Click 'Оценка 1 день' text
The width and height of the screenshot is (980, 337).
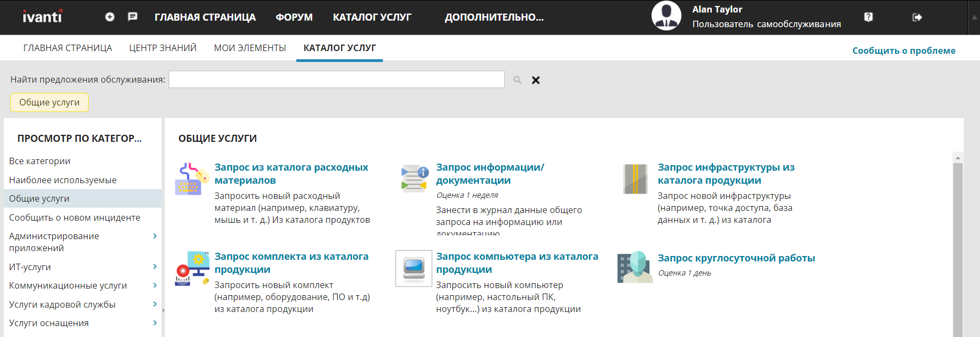684,273
